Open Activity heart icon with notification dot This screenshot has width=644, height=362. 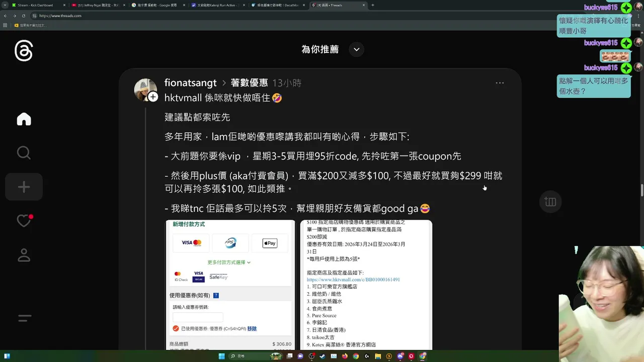pyautogui.click(x=24, y=221)
